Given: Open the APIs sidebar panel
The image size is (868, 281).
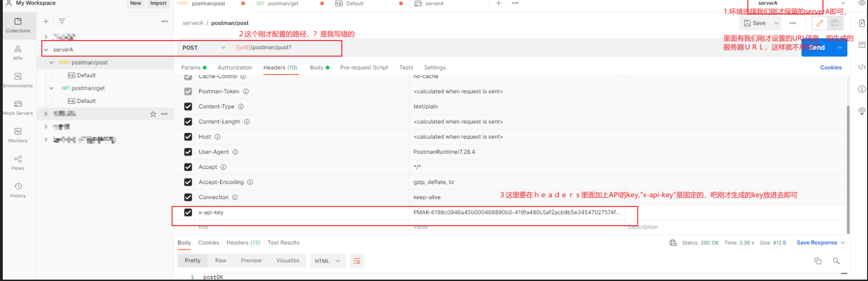Looking at the screenshot, I should point(18,53).
